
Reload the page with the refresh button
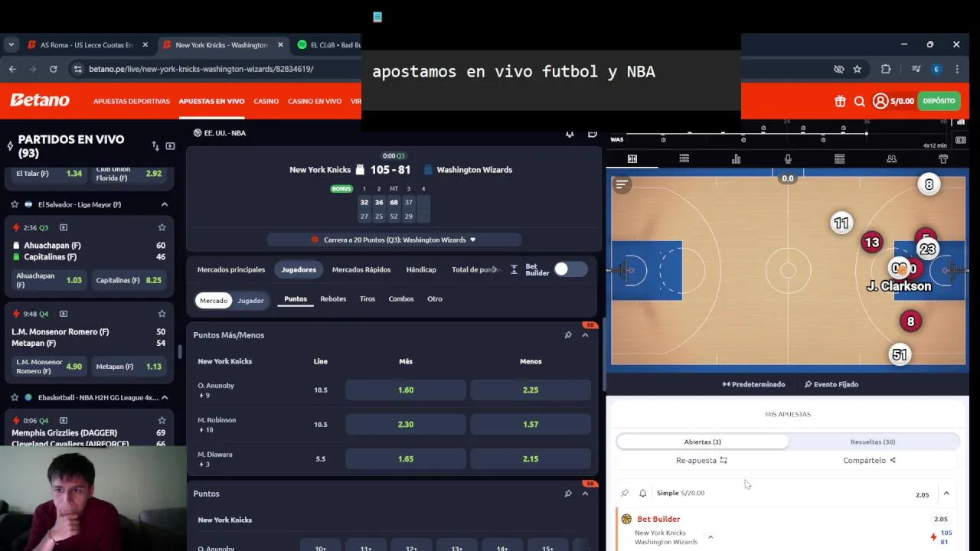tap(53, 69)
